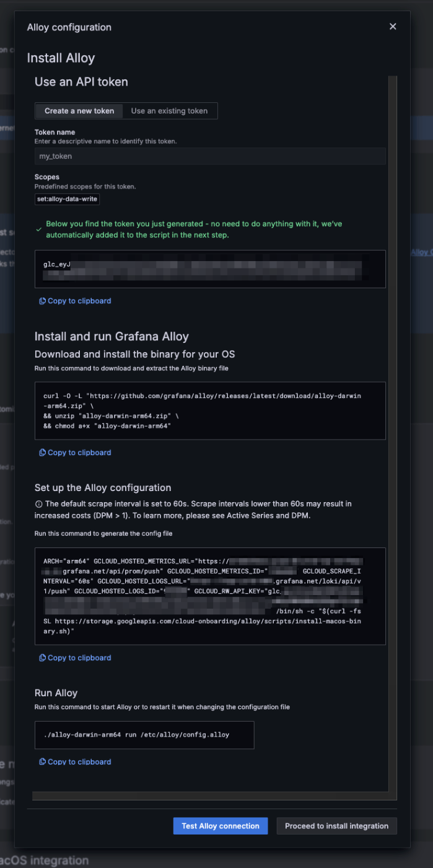Click Proceed to install integration
Viewport: 433px width, 868px height.
(x=336, y=826)
